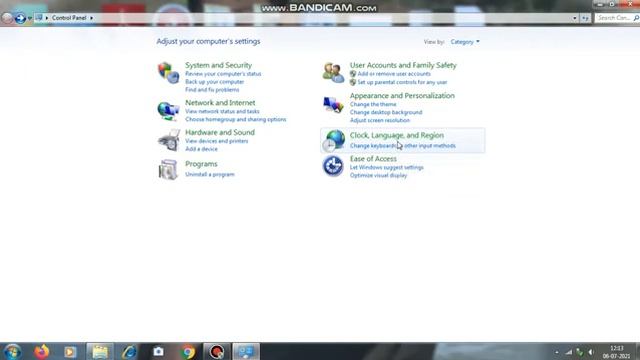Open the Programs box icon
Image resolution: width=640 pixels, height=360 pixels.
[168, 169]
